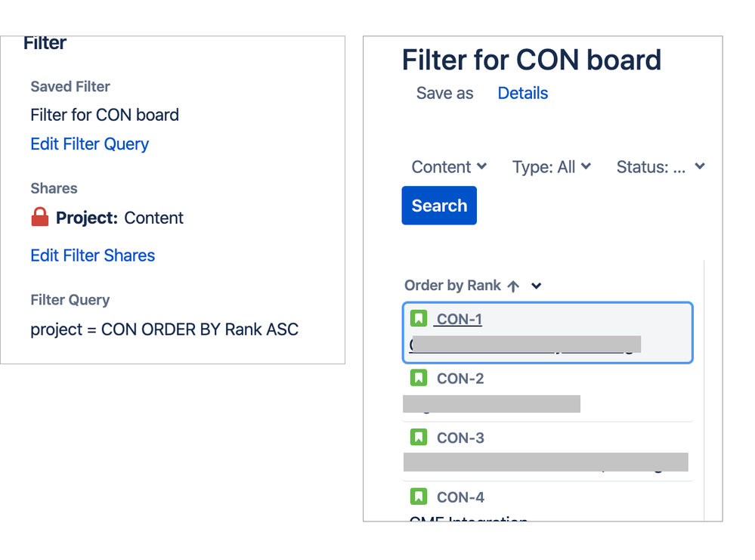The width and height of the screenshot is (755, 560).
Task: Click the blue Search button
Action: (x=439, y=205)
